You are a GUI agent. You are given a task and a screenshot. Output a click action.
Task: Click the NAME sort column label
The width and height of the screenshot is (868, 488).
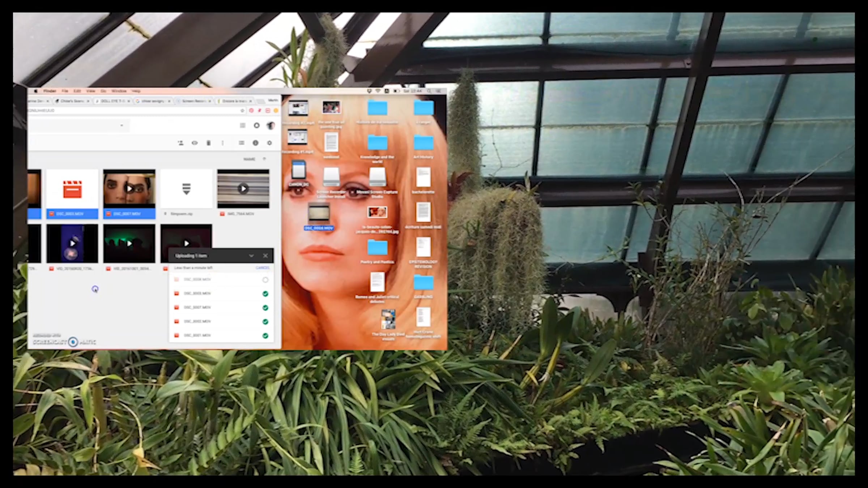point(249,159)
